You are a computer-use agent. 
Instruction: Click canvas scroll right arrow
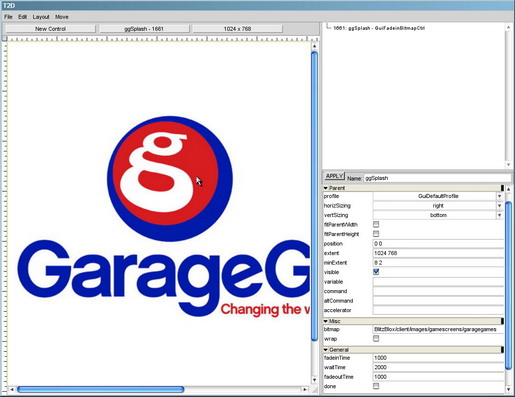click(304, 389)
